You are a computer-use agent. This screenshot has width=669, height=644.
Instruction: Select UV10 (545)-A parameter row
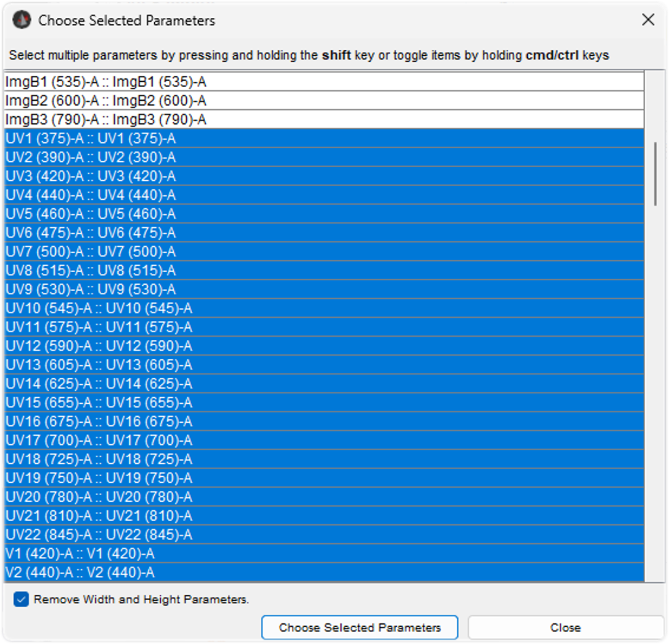coord(99,308)
